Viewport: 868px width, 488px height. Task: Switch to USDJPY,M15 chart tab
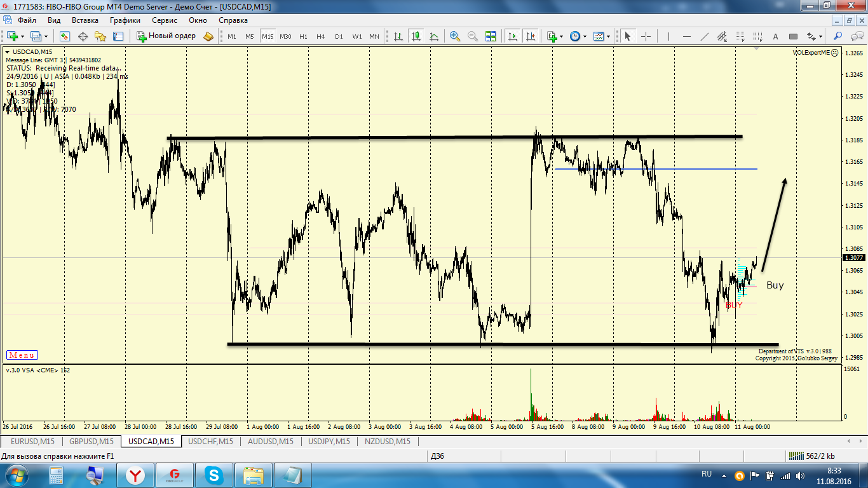click(x=329, y=441)
